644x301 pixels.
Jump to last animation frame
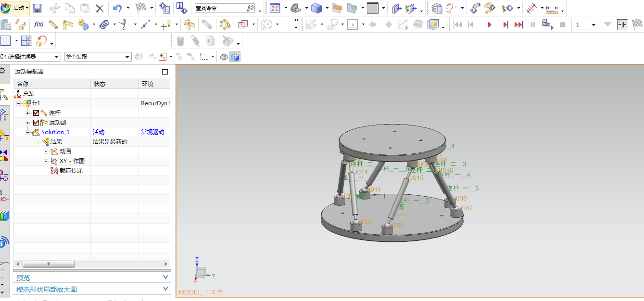pyautogui.click(x=518, y=25)
